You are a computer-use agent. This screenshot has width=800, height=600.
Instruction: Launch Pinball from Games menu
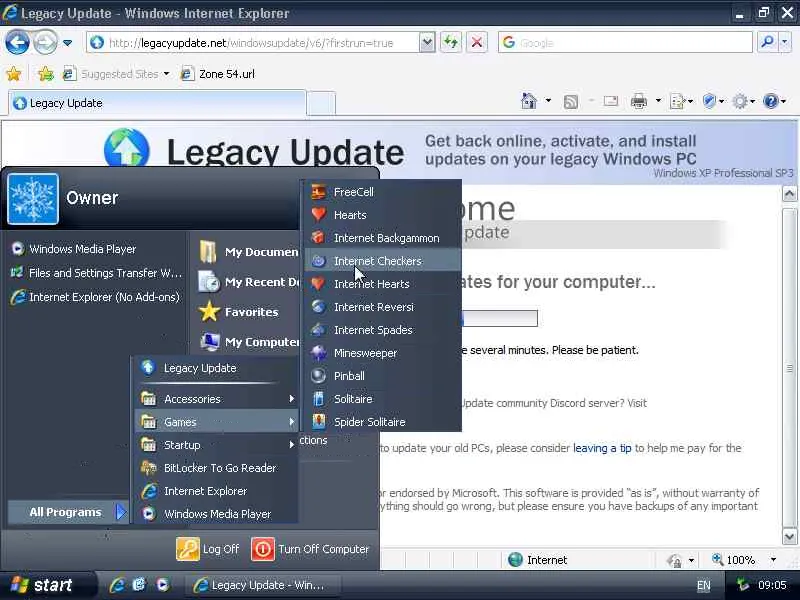[383, 376]
